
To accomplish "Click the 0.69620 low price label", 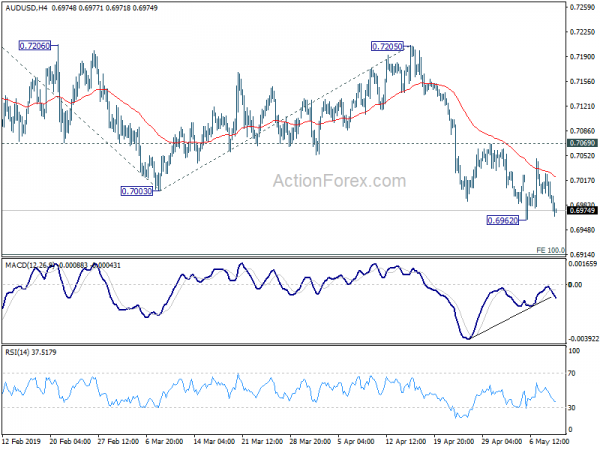I will pos(503,220).
